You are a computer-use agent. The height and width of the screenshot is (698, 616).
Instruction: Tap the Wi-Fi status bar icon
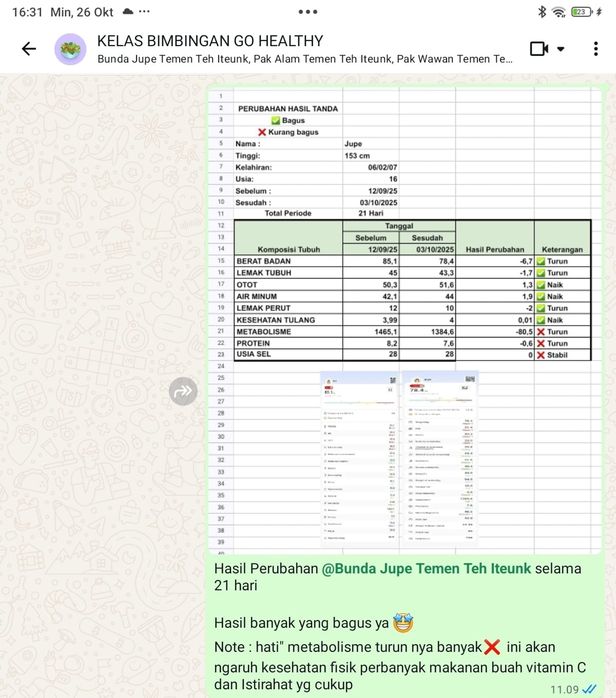click(559, 12)
